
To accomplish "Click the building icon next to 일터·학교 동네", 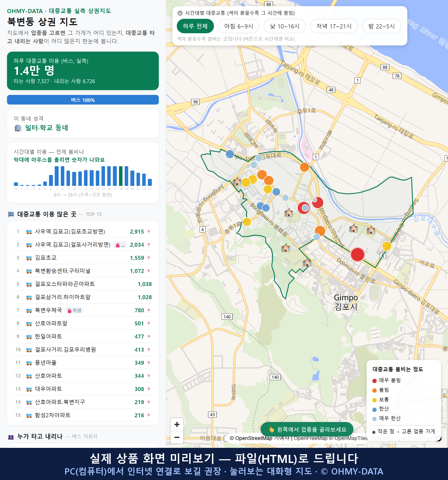I will [x=18, y=128].
